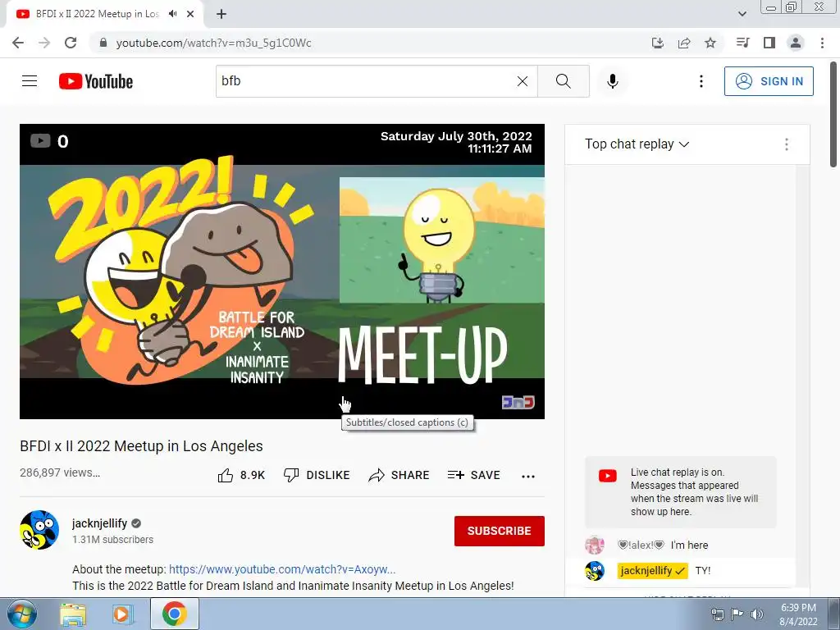Click the address bar URL
The width and height of the screenshot is (840, 630).
[x=214, y=43]
